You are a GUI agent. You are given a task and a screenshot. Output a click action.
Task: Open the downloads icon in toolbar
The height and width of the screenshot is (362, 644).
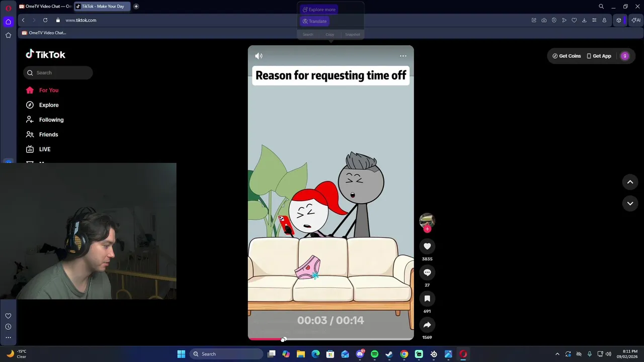click(584, 20)
